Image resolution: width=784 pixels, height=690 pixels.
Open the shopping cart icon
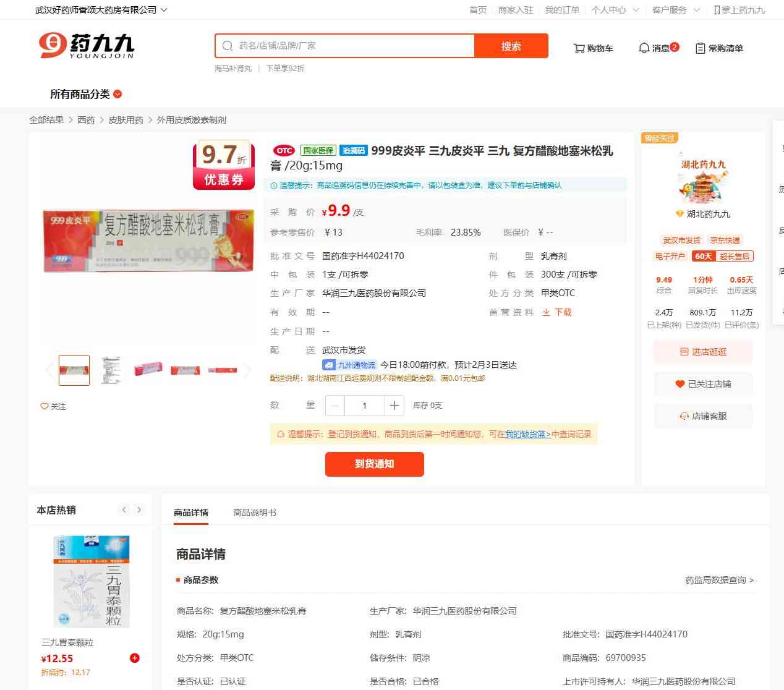point(579,48)
